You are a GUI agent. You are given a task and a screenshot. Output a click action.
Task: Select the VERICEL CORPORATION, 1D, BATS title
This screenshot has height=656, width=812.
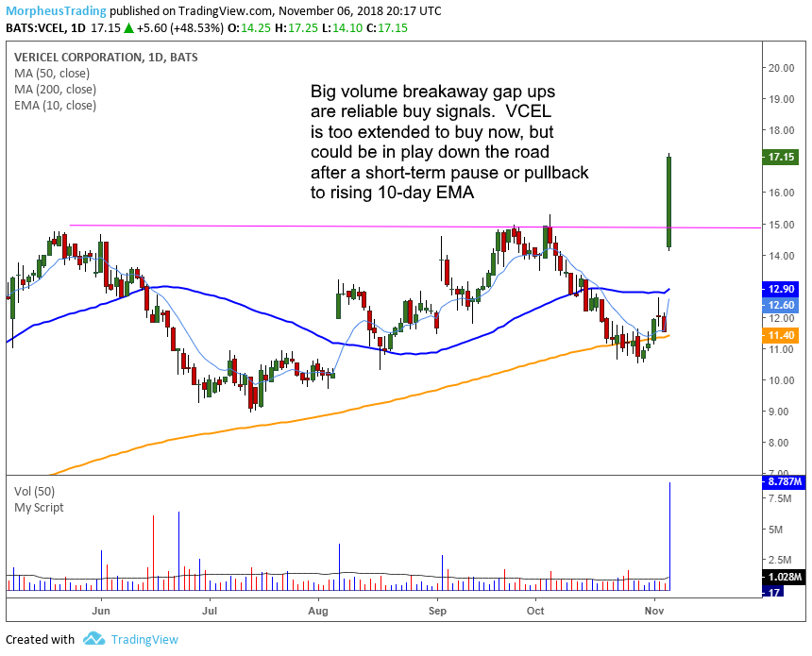pyautogui.click(x=106, y=57)
